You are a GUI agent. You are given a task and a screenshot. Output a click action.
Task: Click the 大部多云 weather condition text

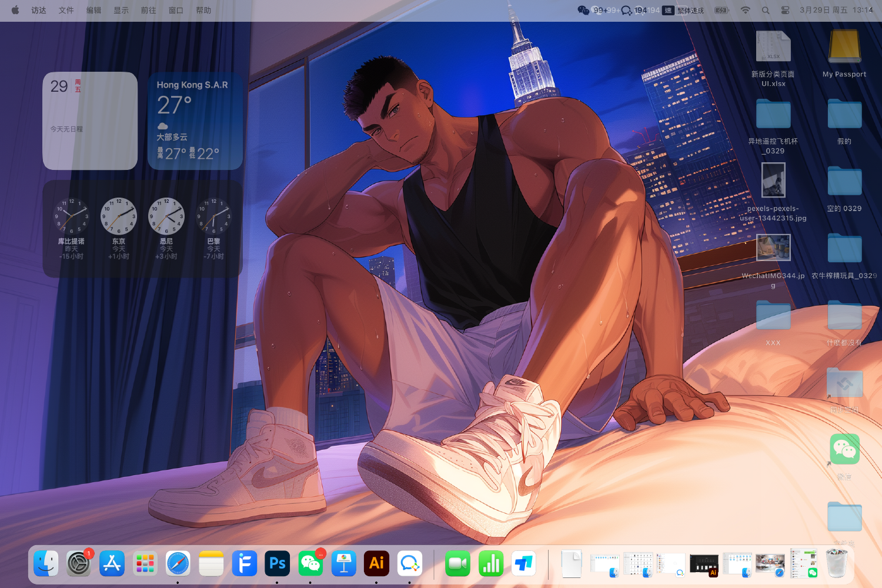click(x=172, y=137)
